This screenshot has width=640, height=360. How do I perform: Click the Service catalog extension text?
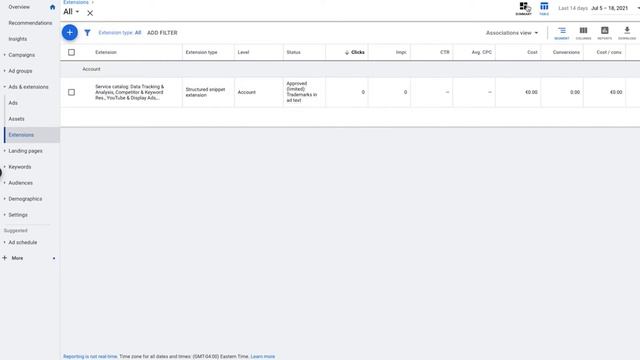point(129,92)
